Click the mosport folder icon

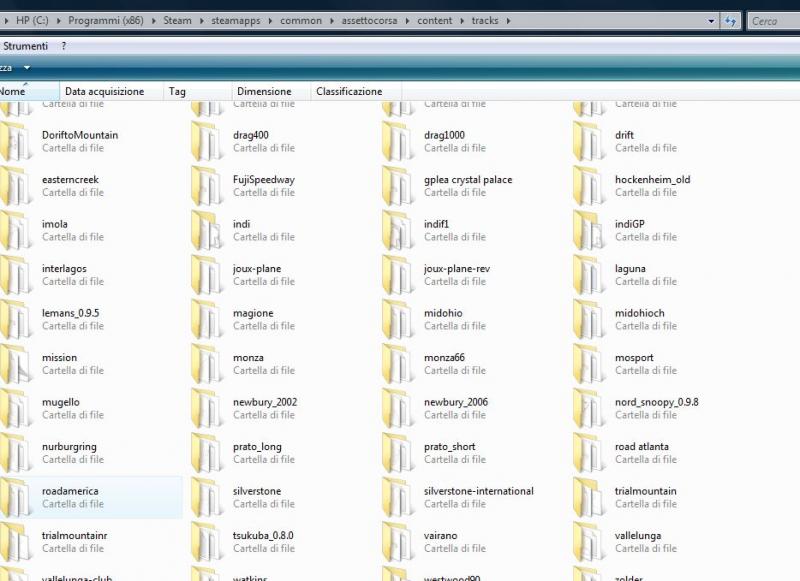tap(589, 364)
